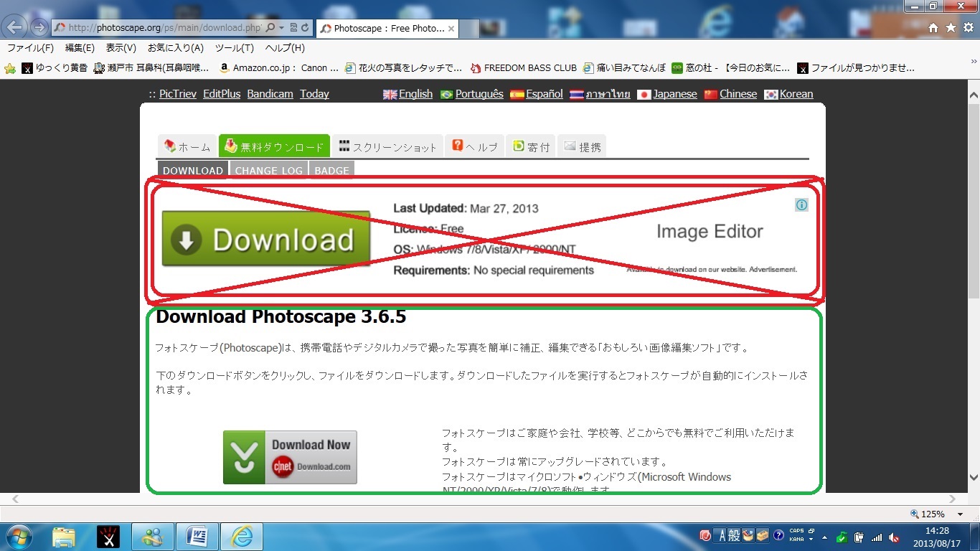980x551 pixels.
Task: Click the muted volume tray icon
Action: tap(894, 537)
